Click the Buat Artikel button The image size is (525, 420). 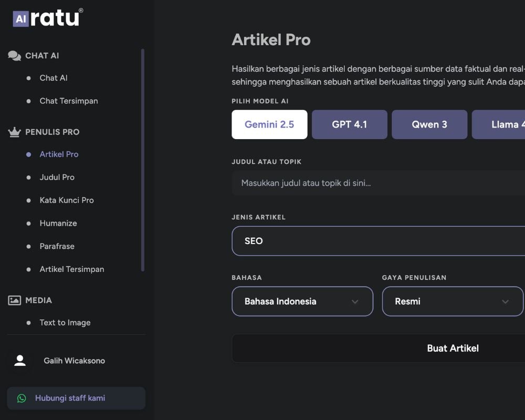[379, 348]
